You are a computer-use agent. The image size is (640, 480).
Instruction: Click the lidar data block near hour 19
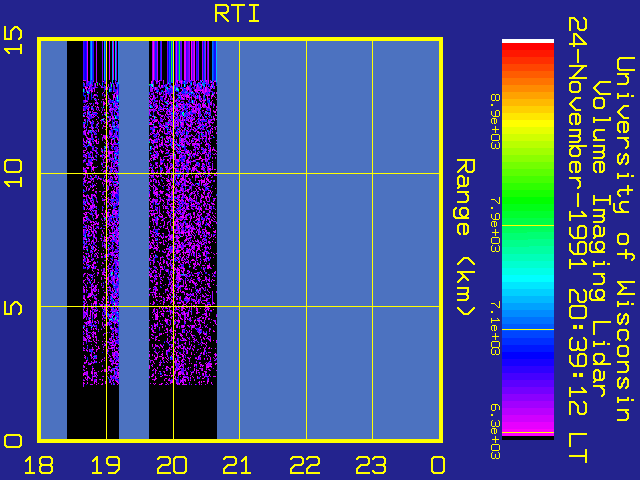tap(93, 240)
